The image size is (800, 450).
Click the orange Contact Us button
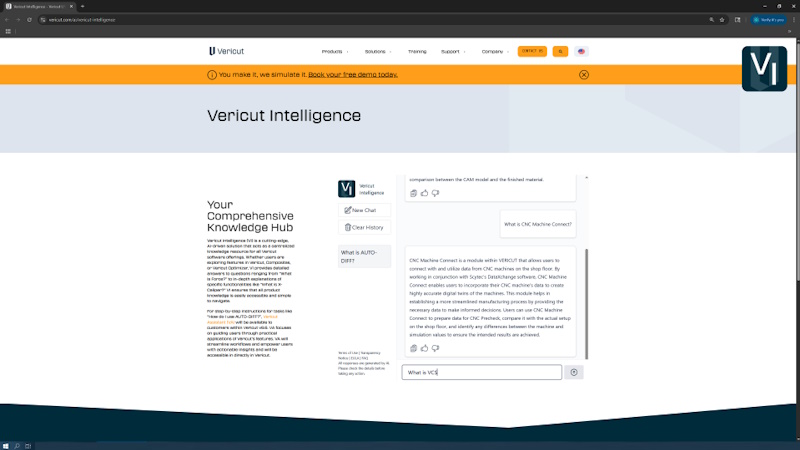pos(532,51)
